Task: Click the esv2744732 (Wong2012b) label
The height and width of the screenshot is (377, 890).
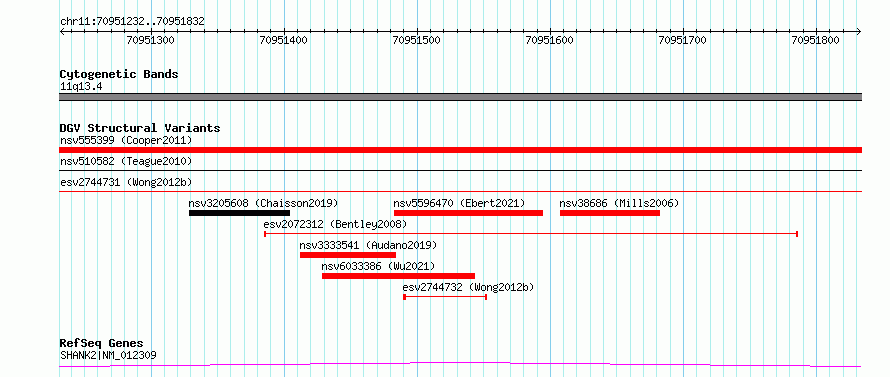Action: point(468,287)
